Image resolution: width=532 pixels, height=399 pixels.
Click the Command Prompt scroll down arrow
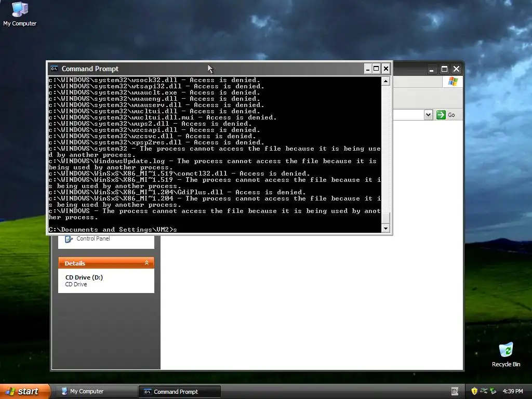386,229
